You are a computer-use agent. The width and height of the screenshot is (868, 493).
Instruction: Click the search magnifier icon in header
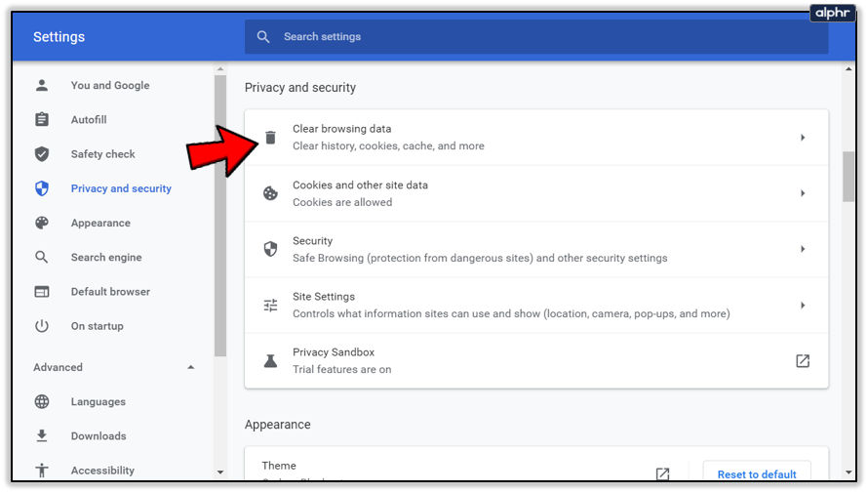263,36
